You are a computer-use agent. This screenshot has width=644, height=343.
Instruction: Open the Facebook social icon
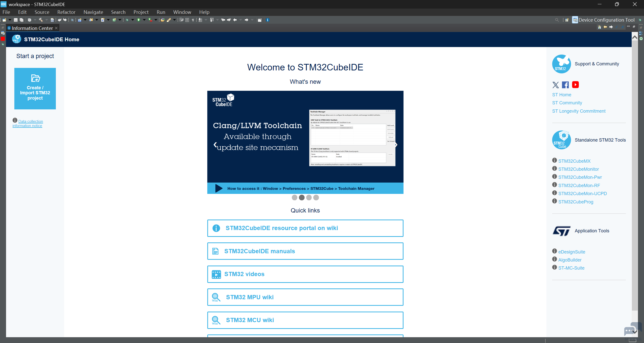(565, 85)
